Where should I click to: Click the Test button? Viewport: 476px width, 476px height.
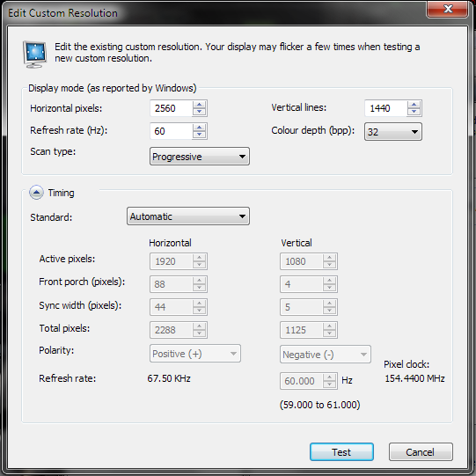pyautogui.click(x=341, y=451)
